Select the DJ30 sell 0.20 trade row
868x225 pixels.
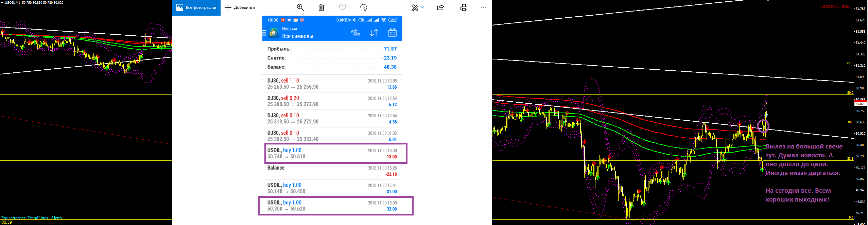[x=332, y=101]
